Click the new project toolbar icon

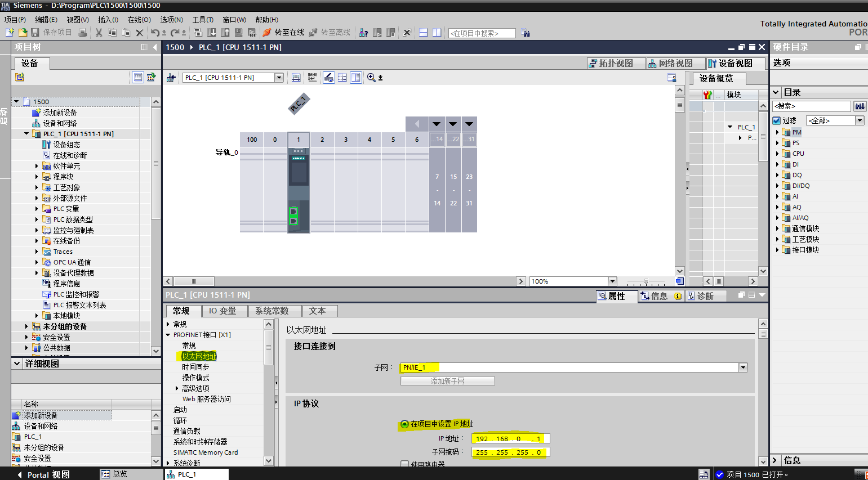(10, 33)
